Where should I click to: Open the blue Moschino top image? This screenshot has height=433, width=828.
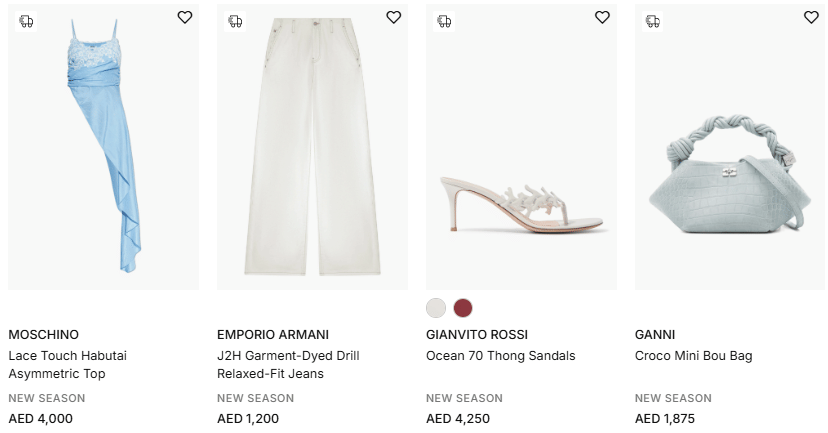point(103,150)
